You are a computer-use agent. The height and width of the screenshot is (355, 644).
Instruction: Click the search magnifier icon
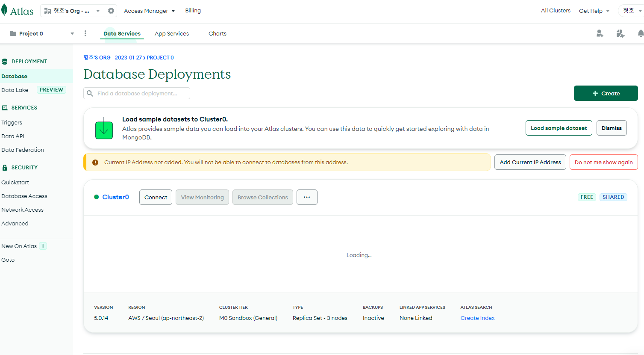pos(90,93)
